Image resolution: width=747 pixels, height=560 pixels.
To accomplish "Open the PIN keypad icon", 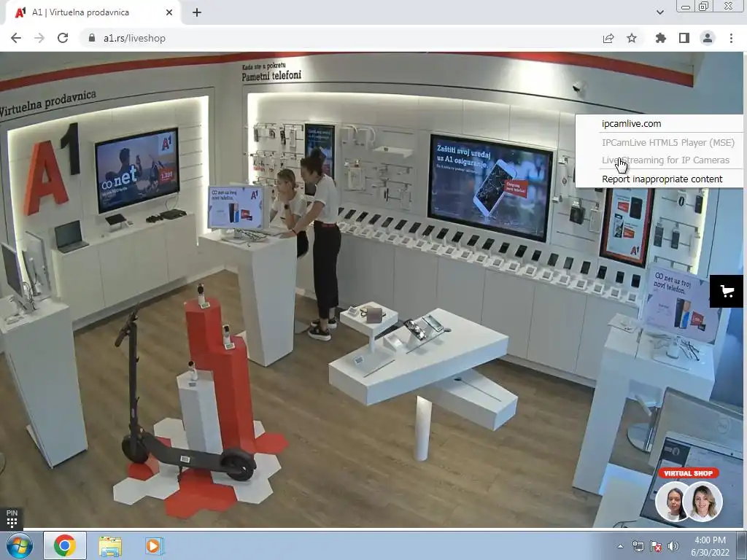I will (12, 518).
